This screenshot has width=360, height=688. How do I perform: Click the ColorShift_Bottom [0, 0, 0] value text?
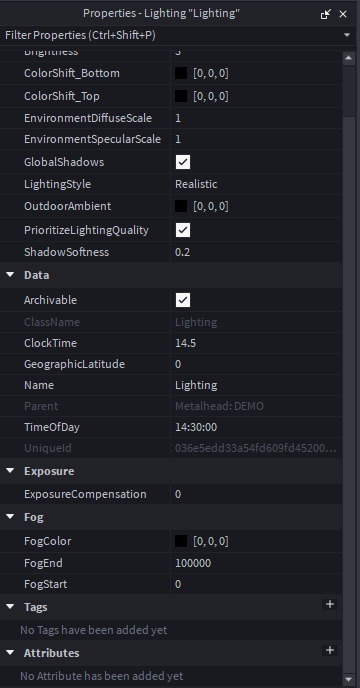coord(211,73)
